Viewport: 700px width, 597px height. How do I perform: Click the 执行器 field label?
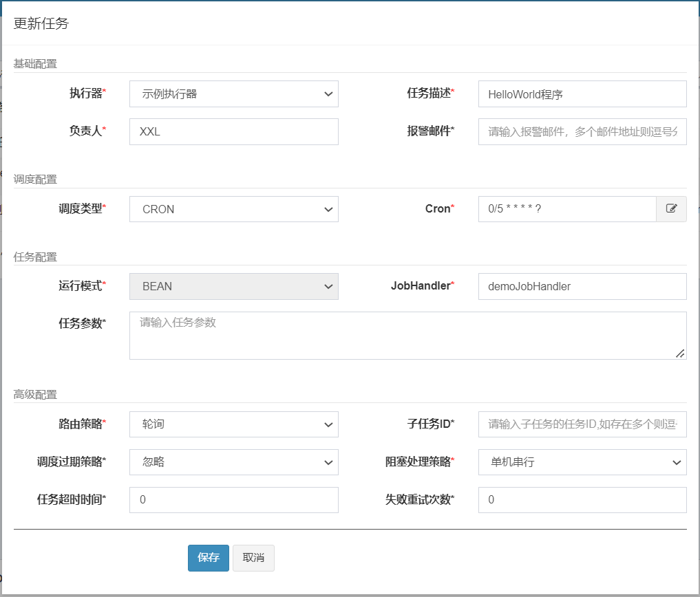[x=87, y=94]
